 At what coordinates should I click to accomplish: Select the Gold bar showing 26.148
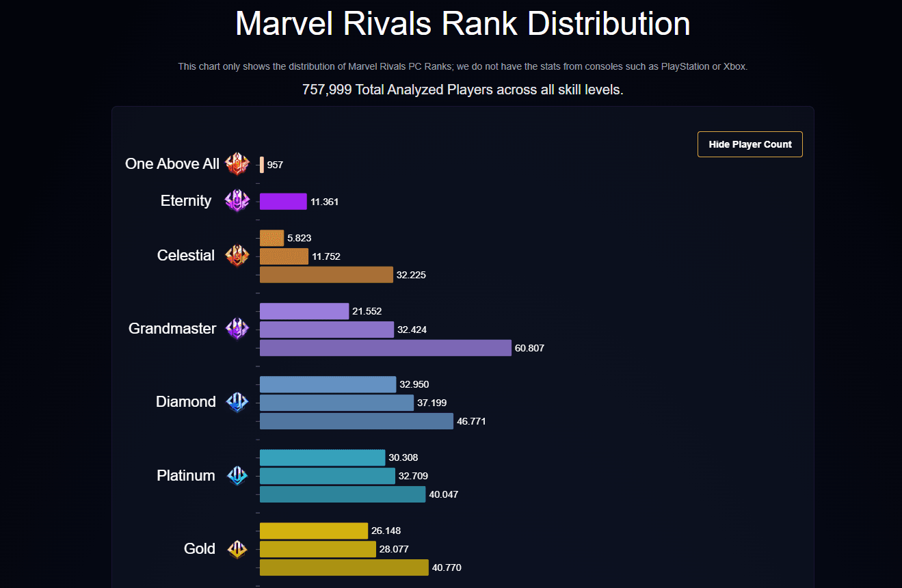(314, 531)
